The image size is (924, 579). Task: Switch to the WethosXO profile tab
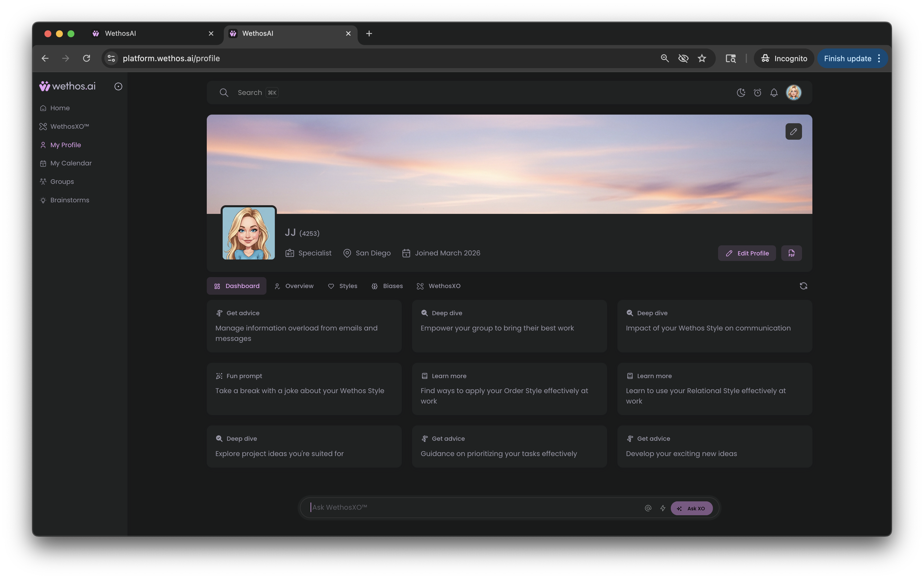point(438,286)
